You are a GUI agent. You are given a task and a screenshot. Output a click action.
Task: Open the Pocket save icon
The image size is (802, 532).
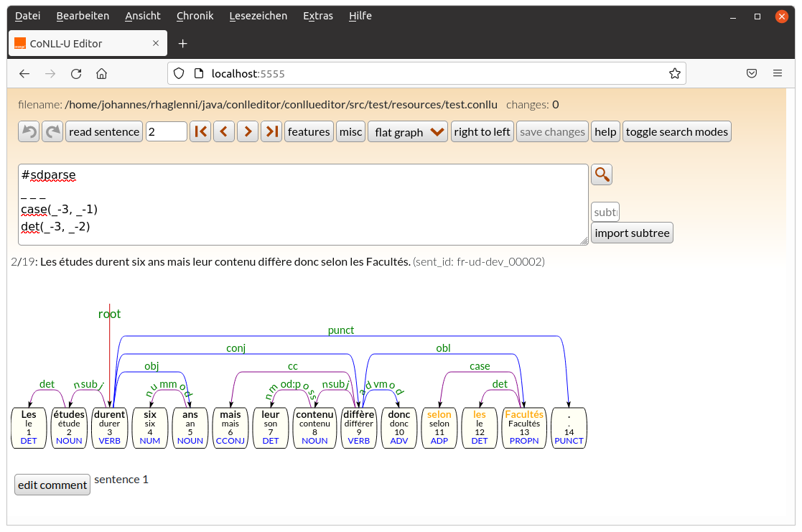(x=751, y=74)
